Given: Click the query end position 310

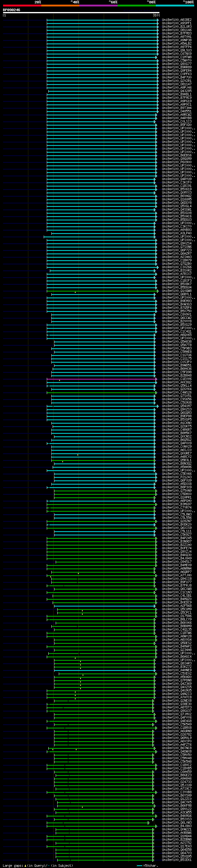Looking at the screenshot, I should click(x=155, y=15).
